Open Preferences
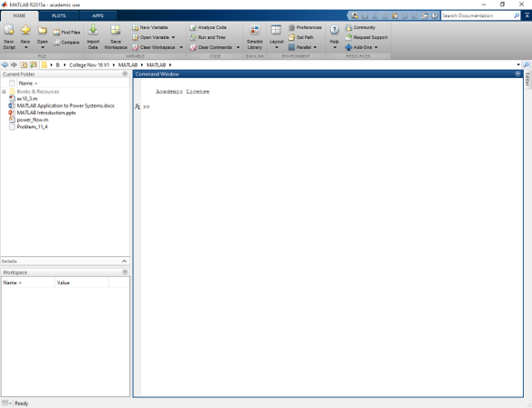 tap(305, 27)
